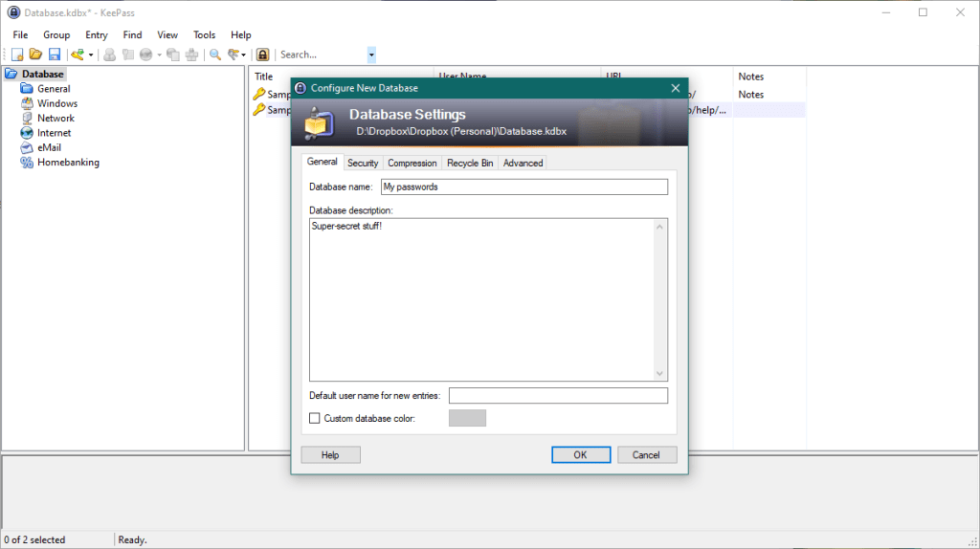Open the Find menu
This screenshot has width=980, height=549.
tap(132, 35)
